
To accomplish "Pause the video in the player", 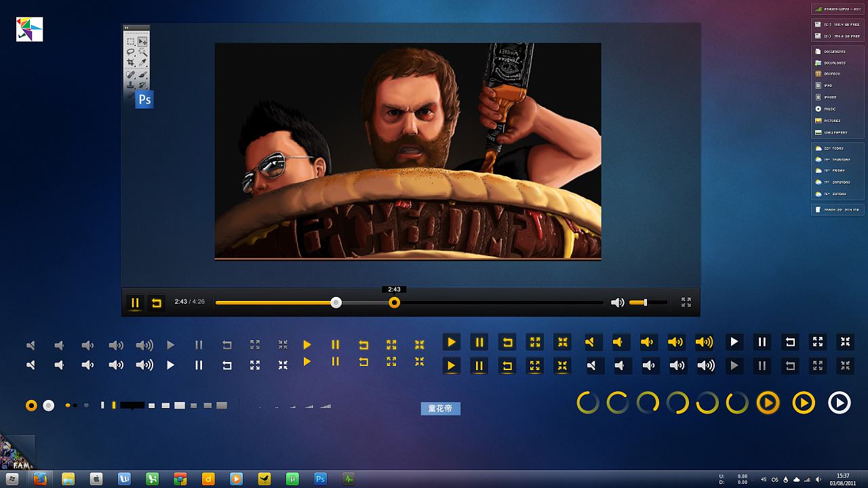I will click(135, 303).
